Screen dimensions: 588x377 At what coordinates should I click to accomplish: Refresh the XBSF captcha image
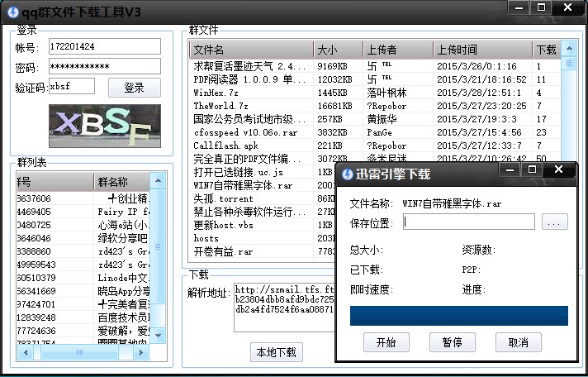pyautogui.click(x=105, y=126)
